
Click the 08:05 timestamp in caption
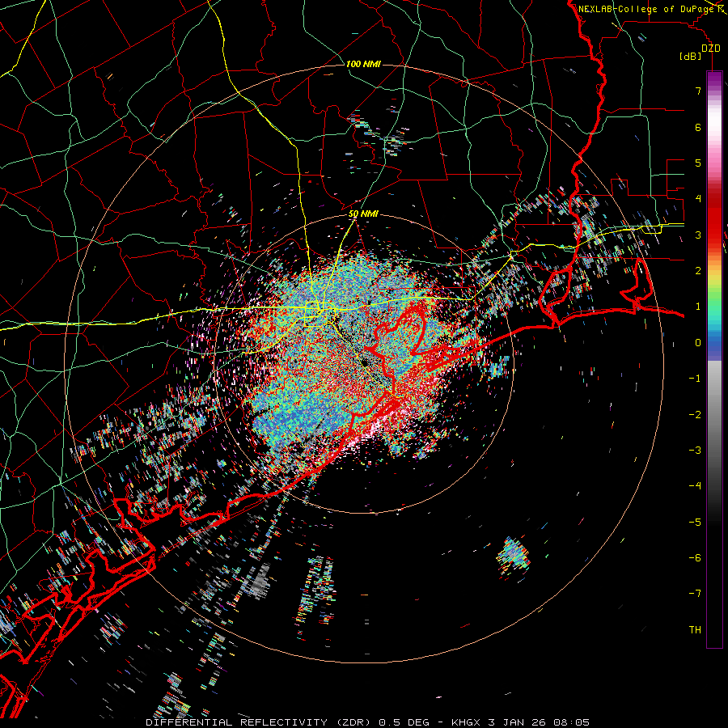point(571,722)
